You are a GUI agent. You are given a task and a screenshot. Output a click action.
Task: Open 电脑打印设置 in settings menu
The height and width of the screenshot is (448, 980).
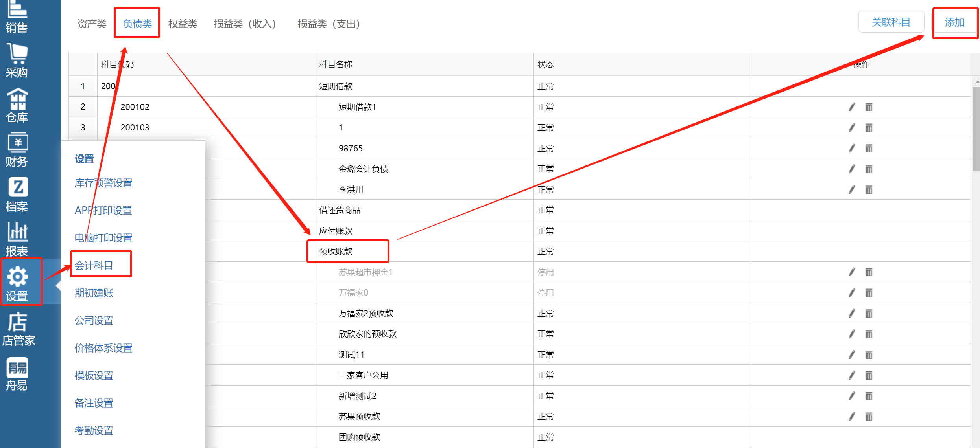pos(103,238)
